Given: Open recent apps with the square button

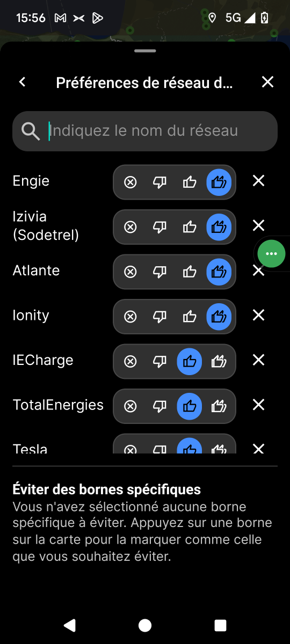Looking at the screenshot, I should click(x=220, y=625).
